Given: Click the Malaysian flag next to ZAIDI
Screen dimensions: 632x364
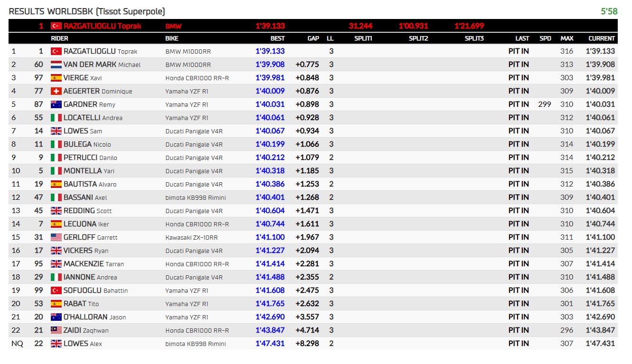Looking at the screenshot, I should coord(56,330).
